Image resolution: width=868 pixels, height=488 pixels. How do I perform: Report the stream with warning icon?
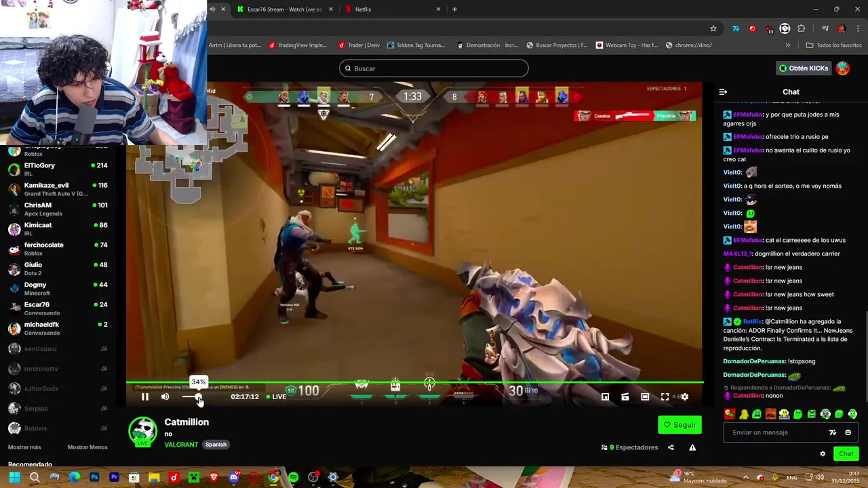[x=692, y=447]
